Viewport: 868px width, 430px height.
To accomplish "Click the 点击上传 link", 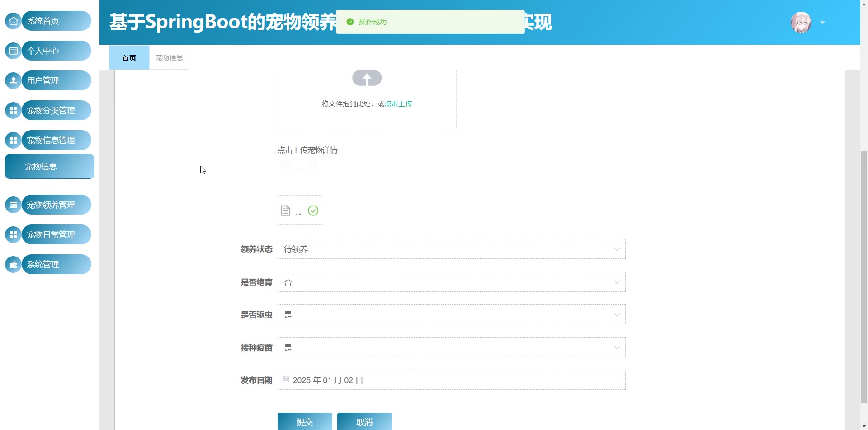I will (398, 103).
